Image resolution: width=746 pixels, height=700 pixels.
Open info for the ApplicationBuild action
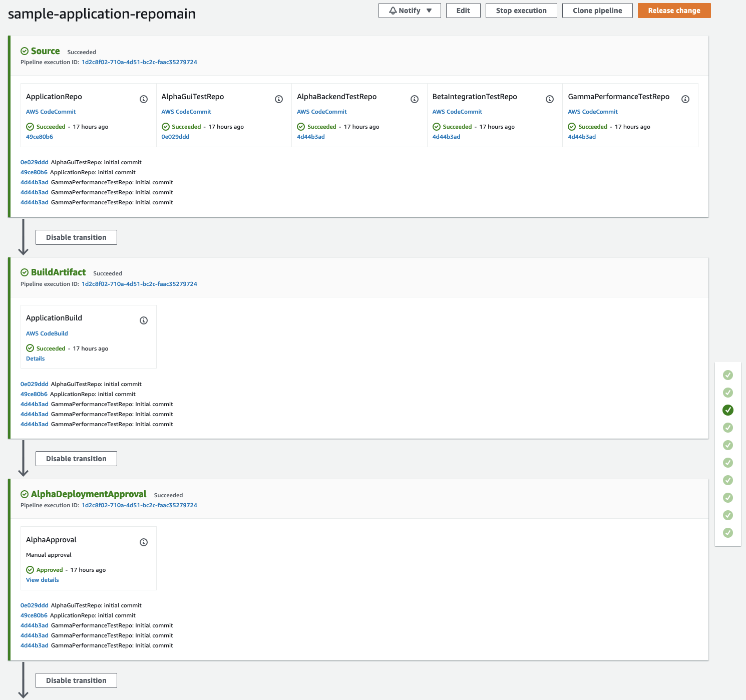pyautogui.click(x=144, y=320)
